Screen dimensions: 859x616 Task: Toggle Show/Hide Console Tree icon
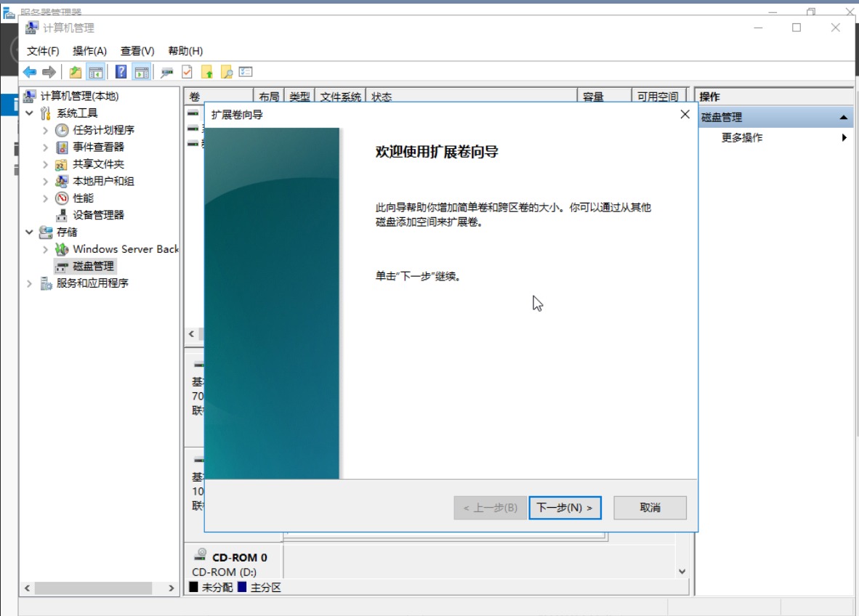[x=95, y=72]
